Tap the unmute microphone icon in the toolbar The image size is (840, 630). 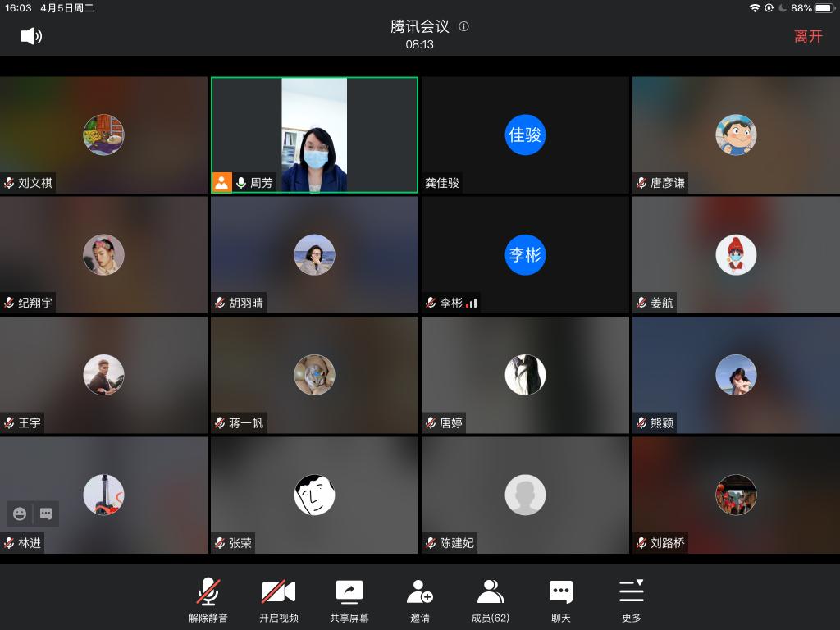tap(208, 591)
